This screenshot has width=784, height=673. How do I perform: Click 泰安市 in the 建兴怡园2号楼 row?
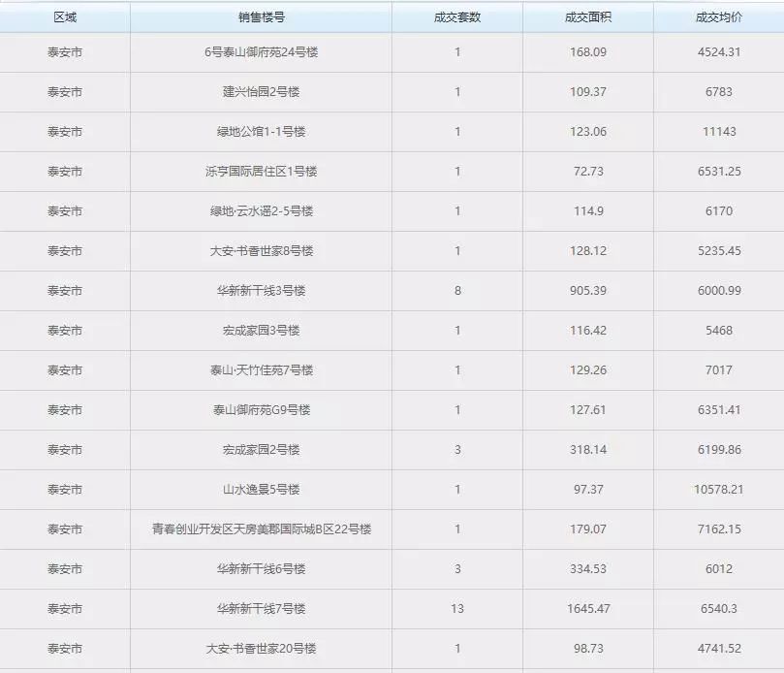coord(65,92)
